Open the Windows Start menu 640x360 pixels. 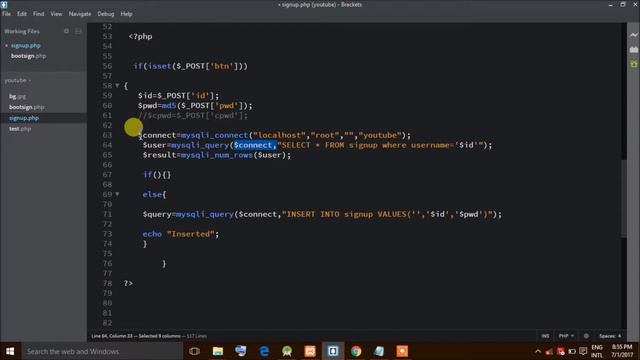click(10, 351)
